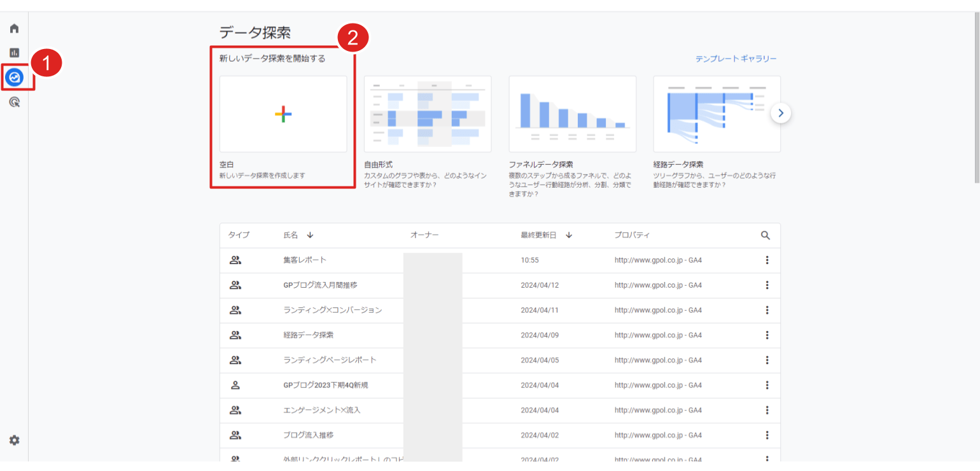Click the タイプ column header

(239, 236)
